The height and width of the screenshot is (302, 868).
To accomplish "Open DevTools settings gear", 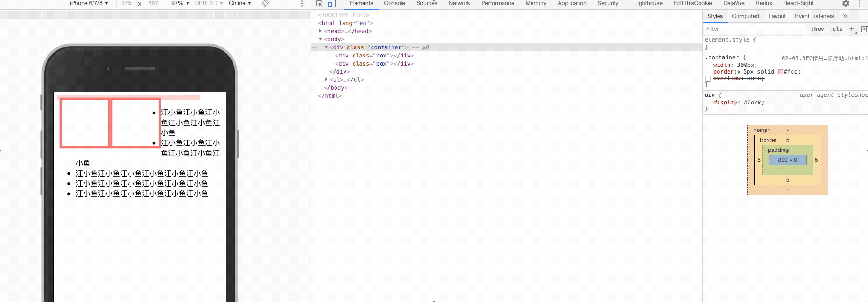I will coord(846,3).
